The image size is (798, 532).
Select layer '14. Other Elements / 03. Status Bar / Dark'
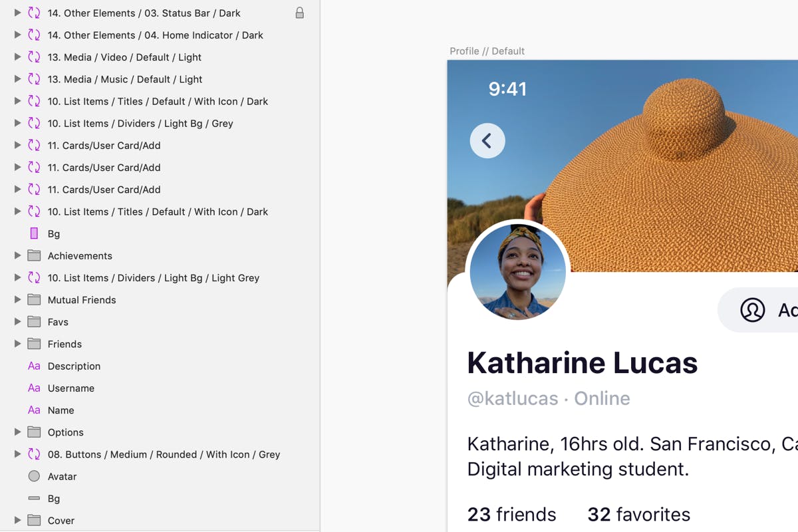[x=144, y=13]
